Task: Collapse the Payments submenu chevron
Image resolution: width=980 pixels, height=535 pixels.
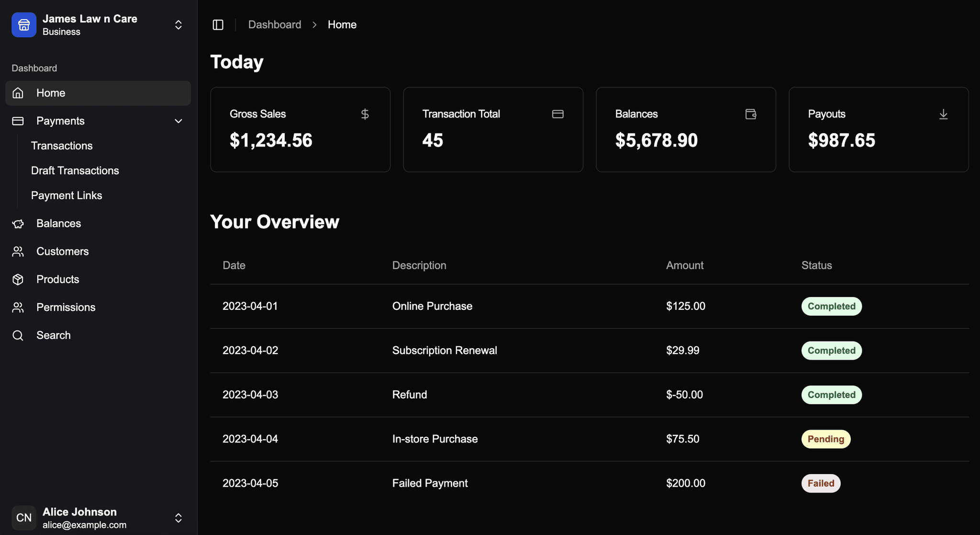Action: click(x=178, y=121)
